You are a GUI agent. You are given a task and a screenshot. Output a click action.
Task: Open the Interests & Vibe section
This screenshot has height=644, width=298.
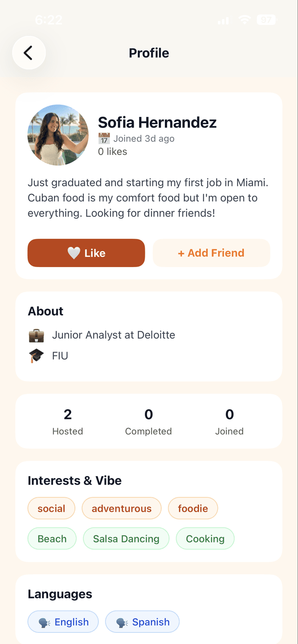click(x=74, y=480)
